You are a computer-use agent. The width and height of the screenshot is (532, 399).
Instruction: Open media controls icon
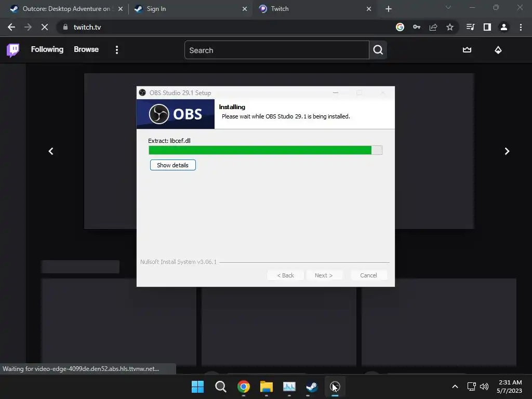(470, 27)
